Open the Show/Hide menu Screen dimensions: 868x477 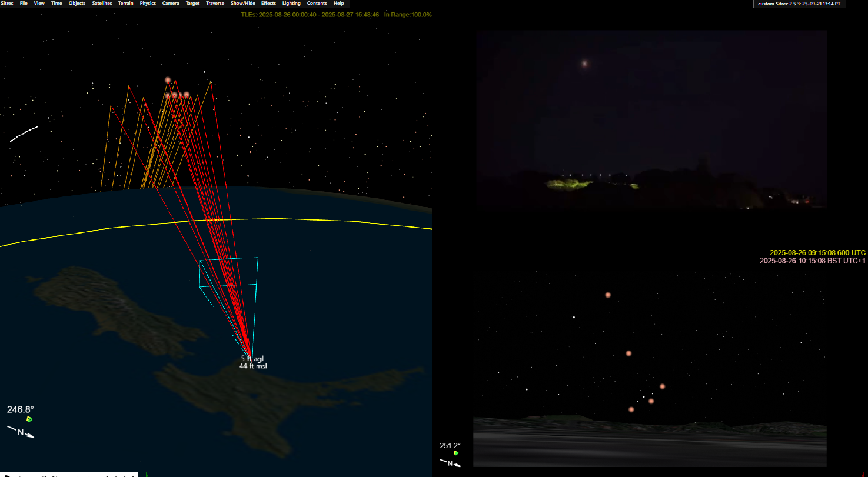tap(242, 4)
